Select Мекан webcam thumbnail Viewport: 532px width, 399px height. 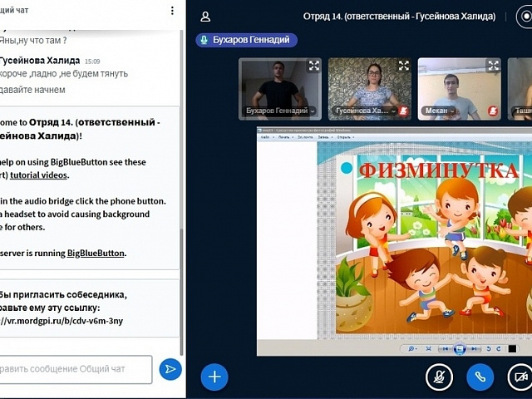[460, 89]
